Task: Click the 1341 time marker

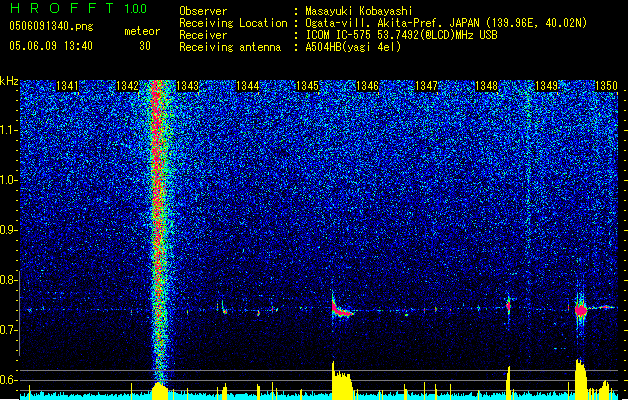Action: point(67,86)
